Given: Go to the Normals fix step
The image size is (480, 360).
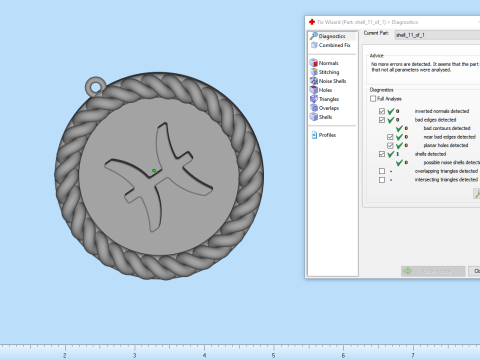Looking at the screenshot, I should (324, 63).
